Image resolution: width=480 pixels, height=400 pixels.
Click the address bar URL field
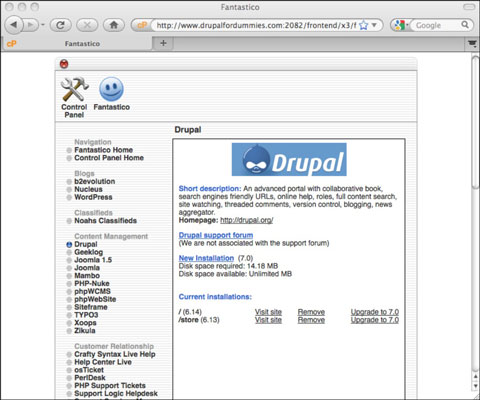[257, 25]
